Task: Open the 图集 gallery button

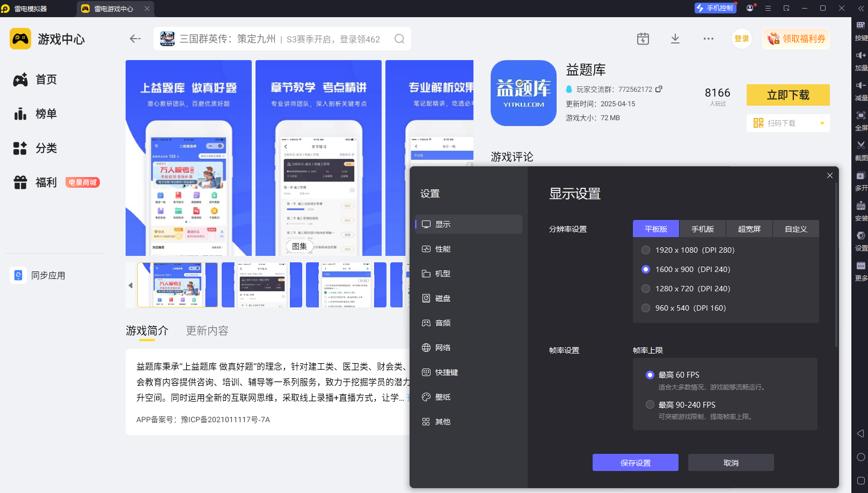Action: [300, 246]
